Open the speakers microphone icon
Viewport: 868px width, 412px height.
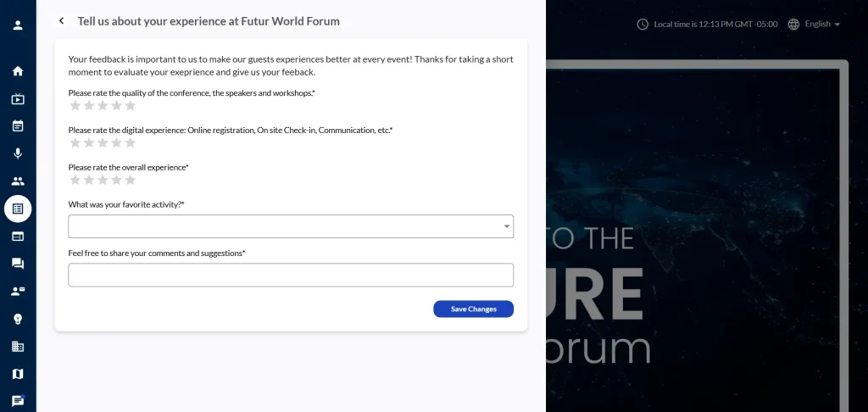pos(18,153)
